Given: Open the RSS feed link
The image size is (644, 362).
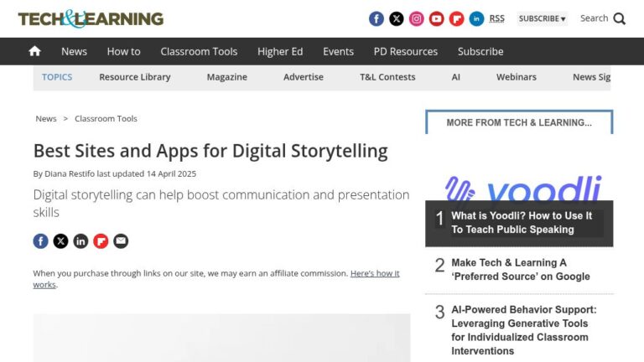Looking at the screenshot, I should [x=497, y=18].
